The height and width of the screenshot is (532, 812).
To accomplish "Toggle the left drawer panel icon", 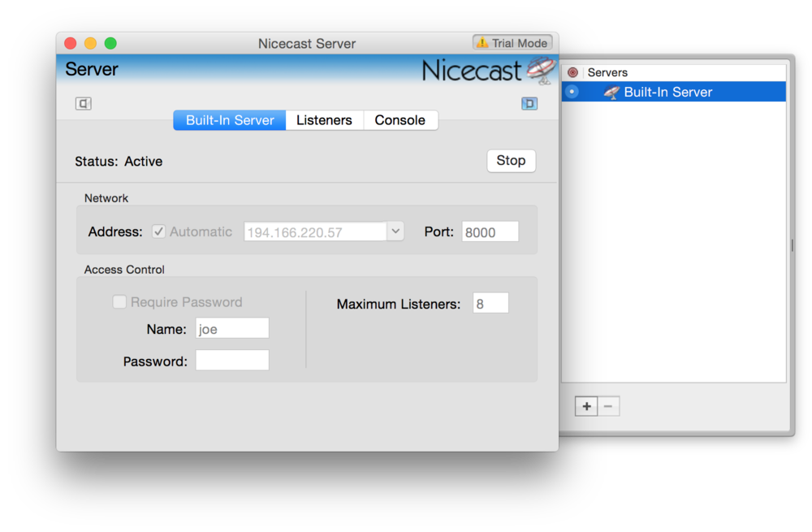I will click(82, 103).
